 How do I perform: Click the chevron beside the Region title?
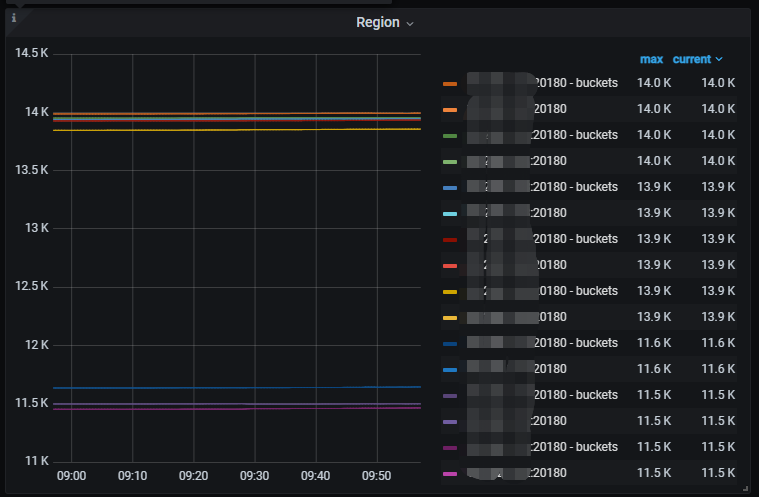click(410, 23)
